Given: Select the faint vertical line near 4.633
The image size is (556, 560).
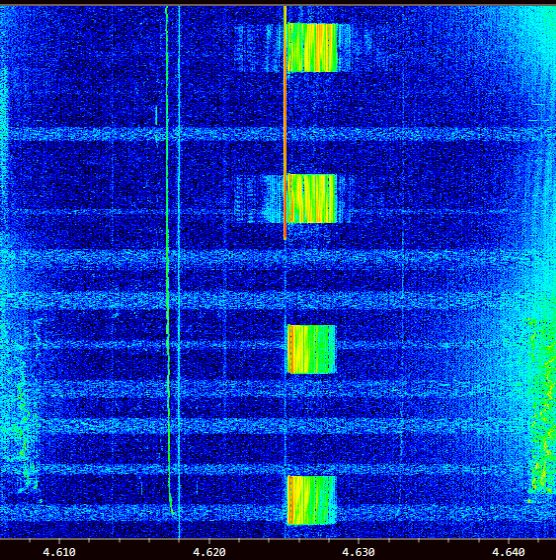Looking at the screenshot, I should 403,271.
